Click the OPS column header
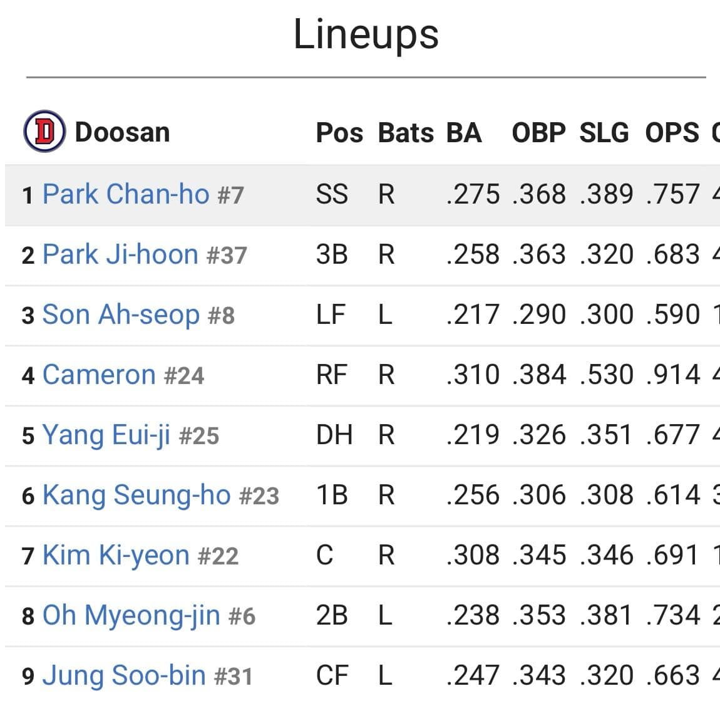 [x=672, y=133]
